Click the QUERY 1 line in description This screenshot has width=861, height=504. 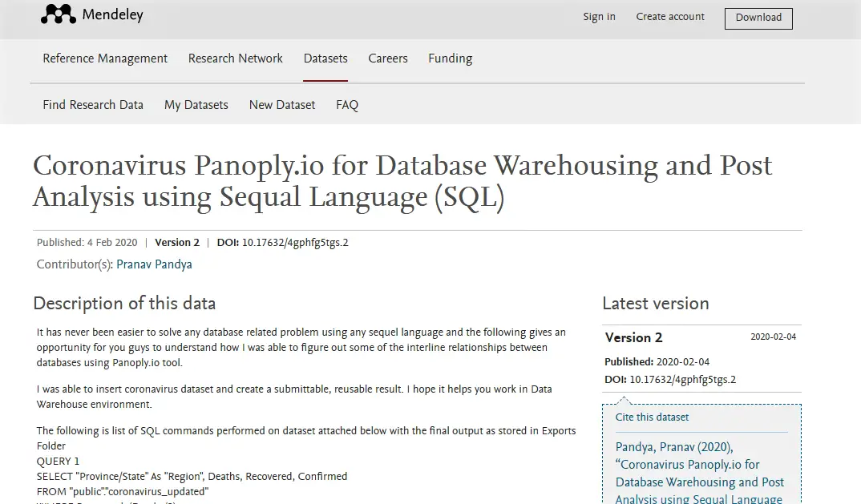coord(58,462)
